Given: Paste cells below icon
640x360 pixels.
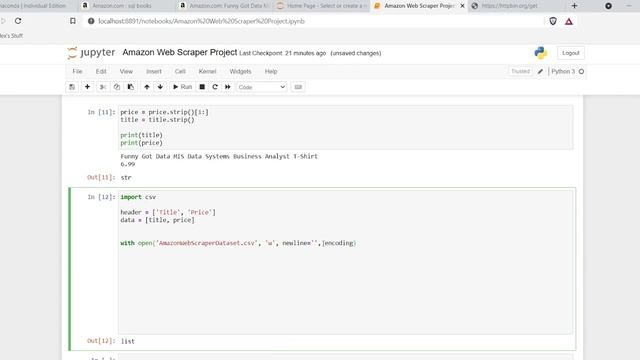Looking at the screenshot, I should click(131, 87).
